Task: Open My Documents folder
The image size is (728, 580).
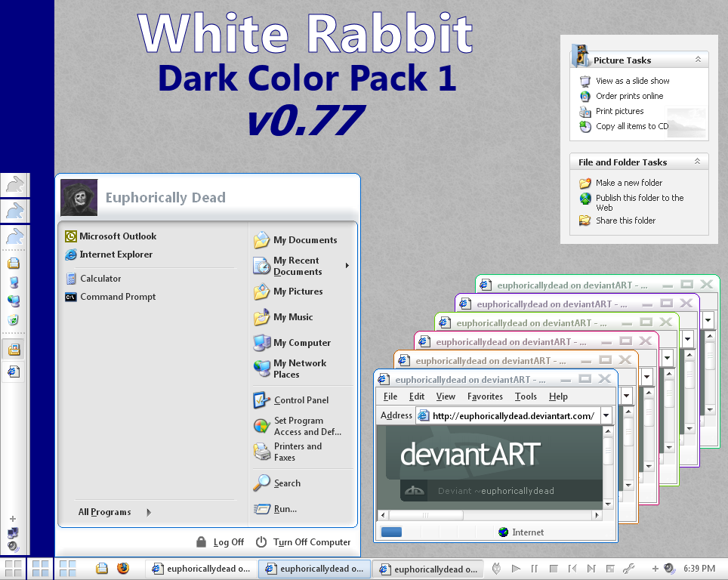Action: pyautogui.click(x=296, y=240)
